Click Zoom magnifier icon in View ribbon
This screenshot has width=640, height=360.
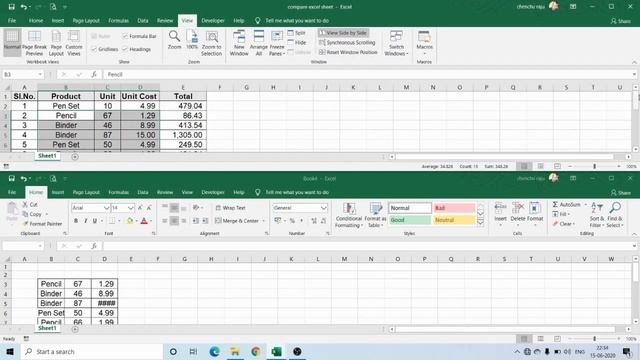point(174,36)
